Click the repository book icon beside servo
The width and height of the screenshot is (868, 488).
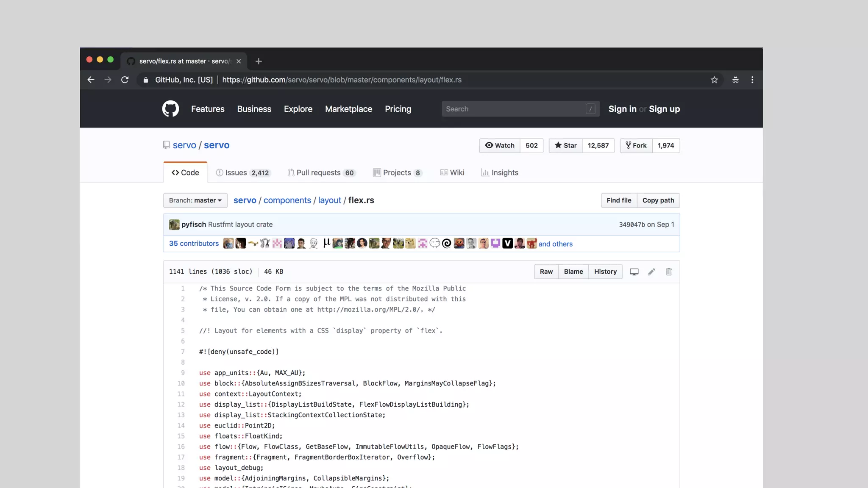point(167,145)
